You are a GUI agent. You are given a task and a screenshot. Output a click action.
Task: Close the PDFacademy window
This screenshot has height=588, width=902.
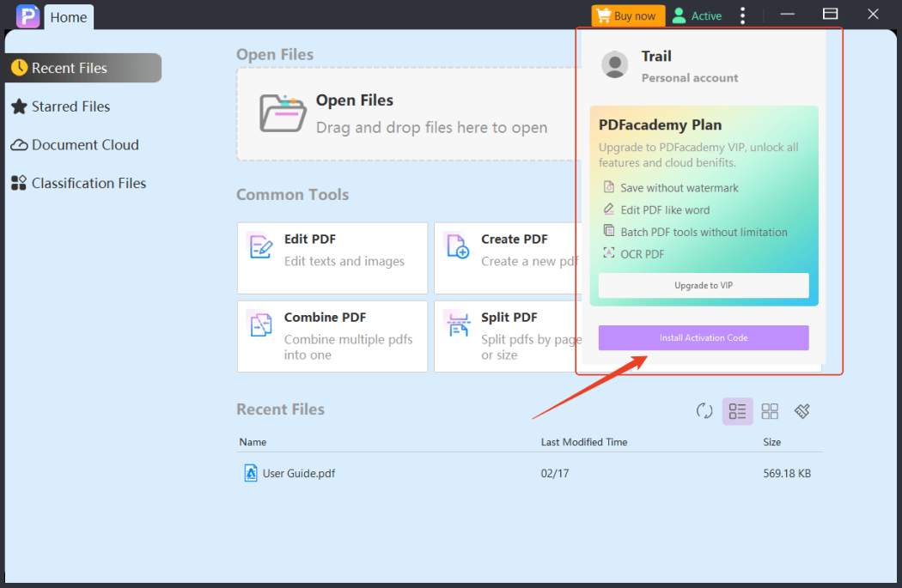pyautogui.click(x=873, y=14)
